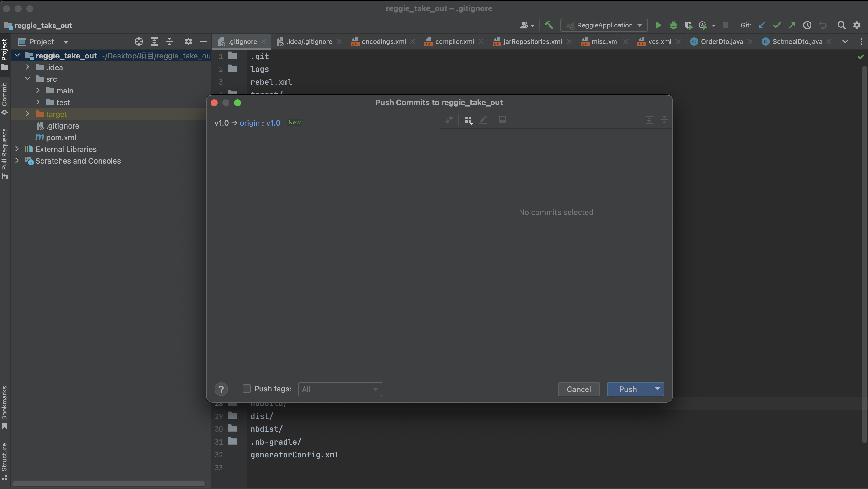Click the origin remote link
The width and height of the screenshot is (868, 489).
click(249, 123)
